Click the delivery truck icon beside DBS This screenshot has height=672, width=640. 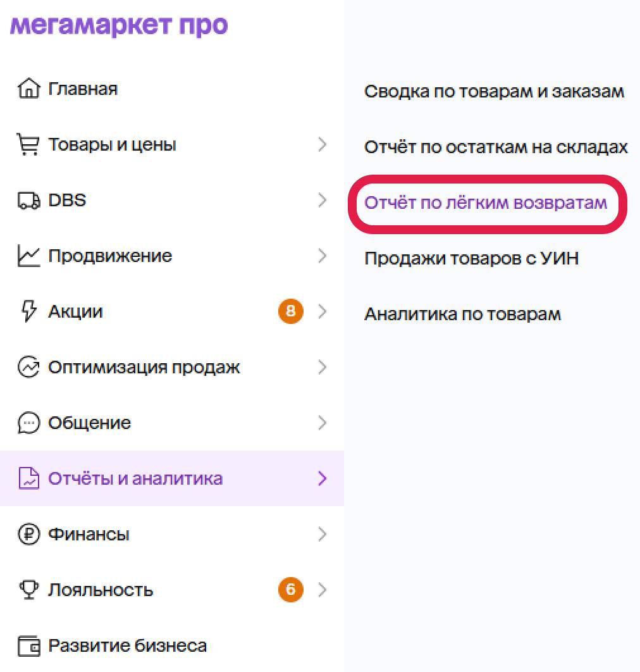coord(28,200)
